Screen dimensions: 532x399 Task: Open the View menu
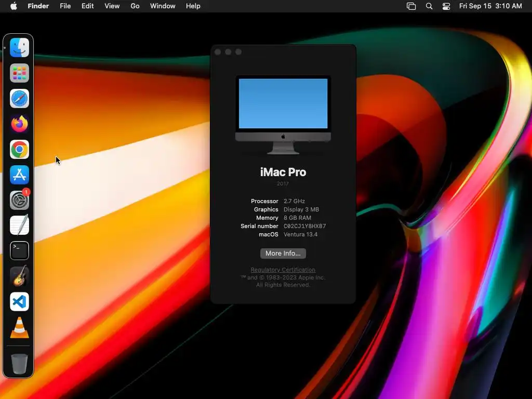pyautogui.click(x=112, y=6)
